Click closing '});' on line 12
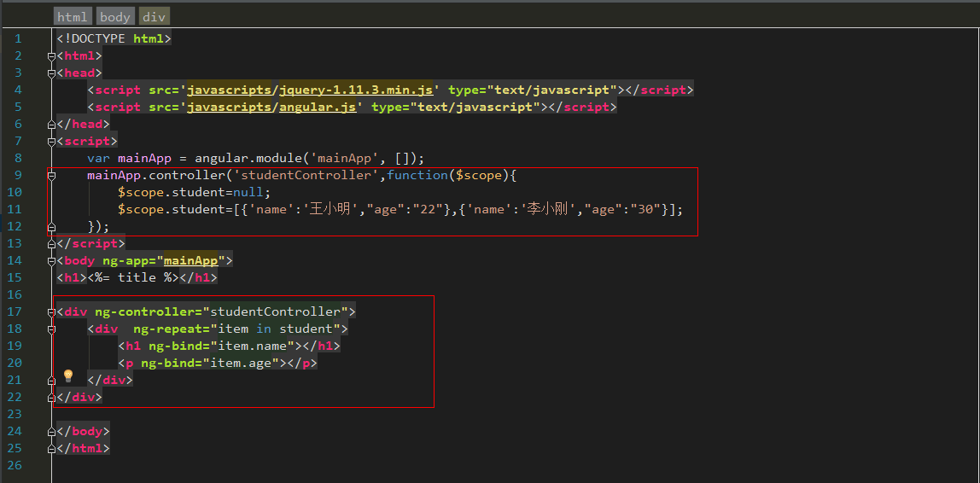This screenshot has height=483, width=980. (99, 226)
